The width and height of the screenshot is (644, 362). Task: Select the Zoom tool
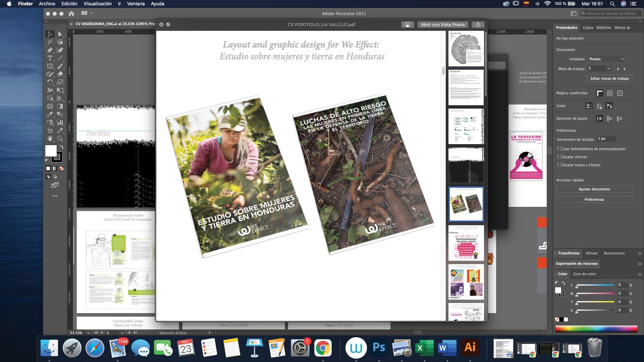(x=60, y=138)
